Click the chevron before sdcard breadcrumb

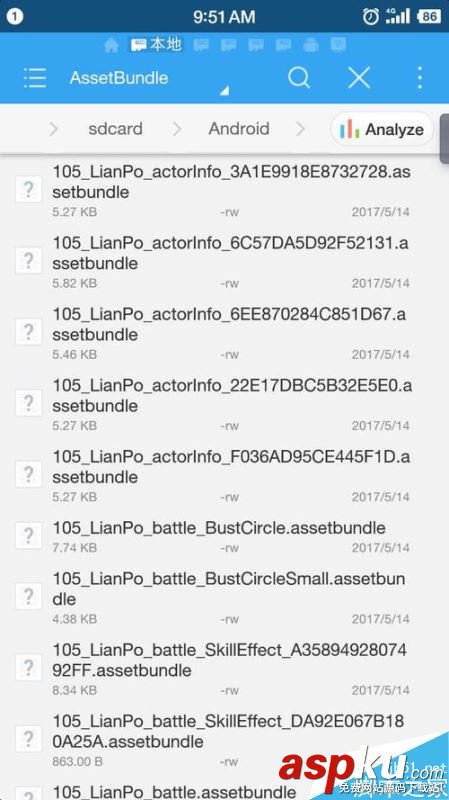pyautogui.click(x=53, y=129)
